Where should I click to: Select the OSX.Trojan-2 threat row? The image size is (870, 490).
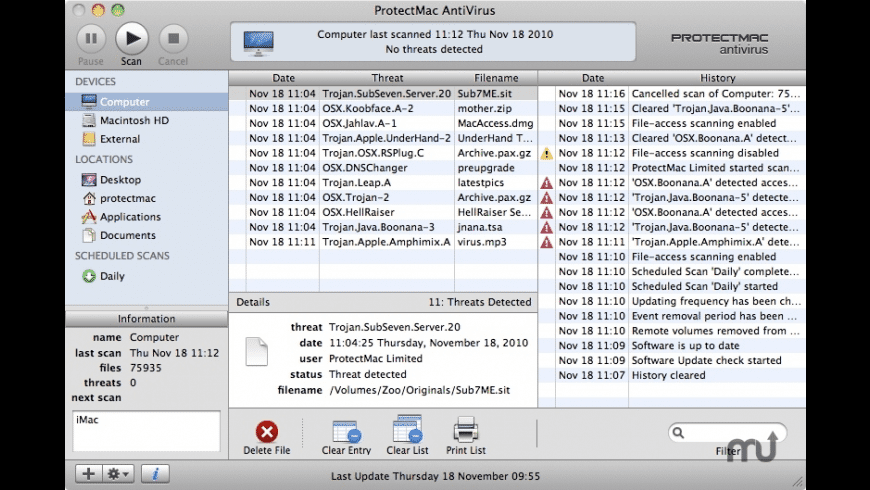pos(383,197)
